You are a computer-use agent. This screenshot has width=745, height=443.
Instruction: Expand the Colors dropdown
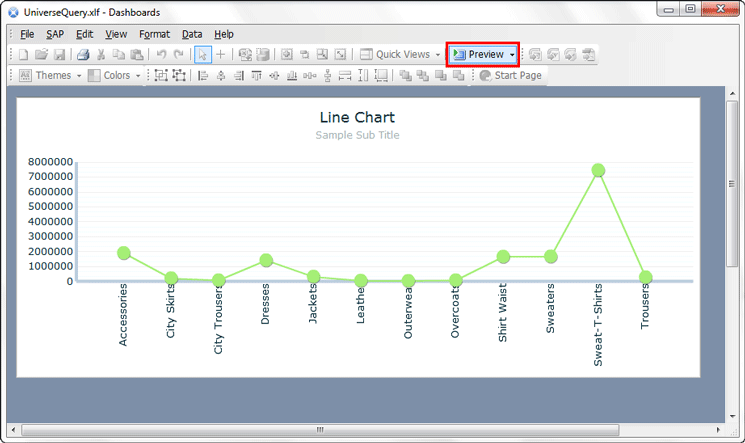pyautogui.click(x=115, y=75)
